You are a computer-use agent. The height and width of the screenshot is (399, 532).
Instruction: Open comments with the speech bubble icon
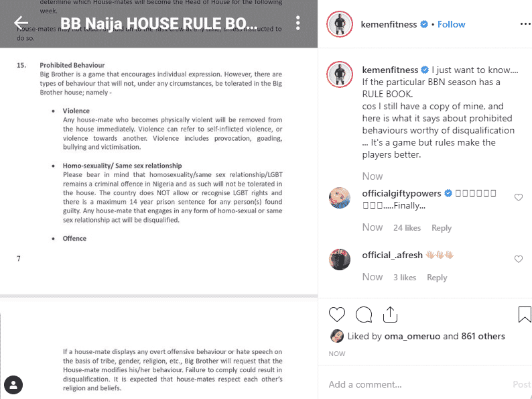tap(364, 314)
